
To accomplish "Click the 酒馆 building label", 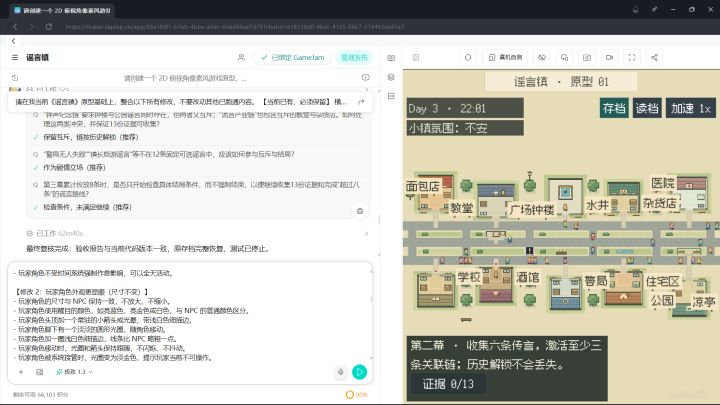I will point(527,277).
